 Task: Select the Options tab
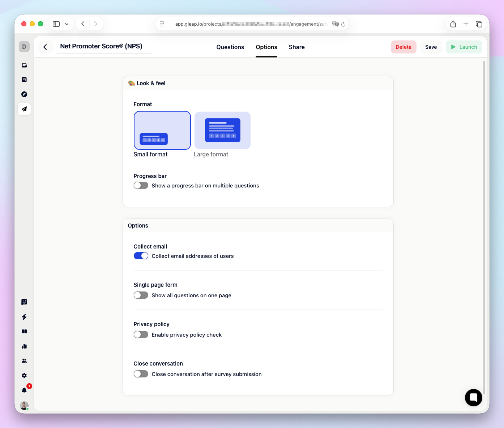point(266,47)
